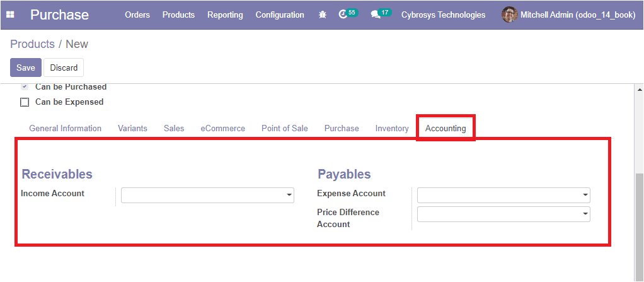644x282 pixels.
Task: Open the Orders menu
Action: (x=137, y=15)
